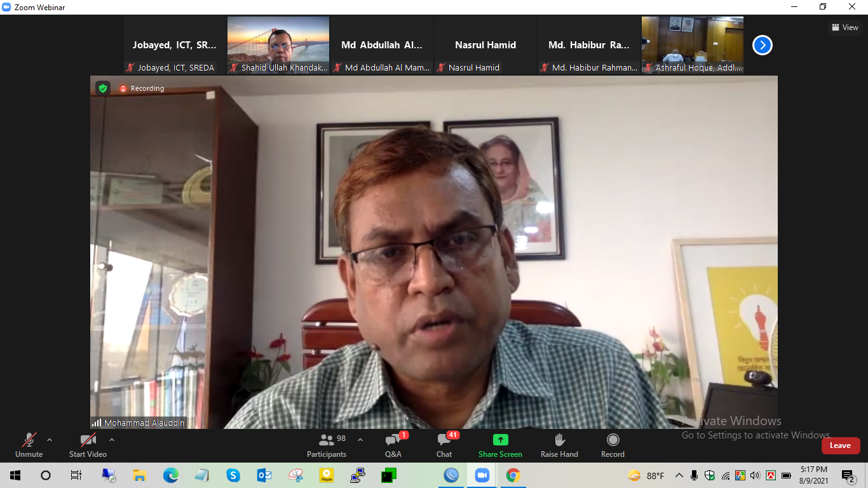868x488 pixels.
Task: Toggle the system volume icon in tray
Action: click(755, 475)
